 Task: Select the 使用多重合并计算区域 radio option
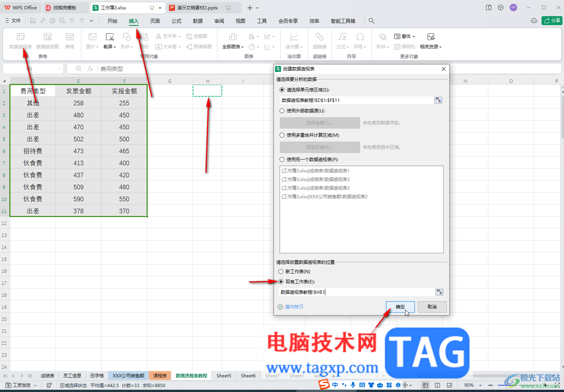click(282, 135)
